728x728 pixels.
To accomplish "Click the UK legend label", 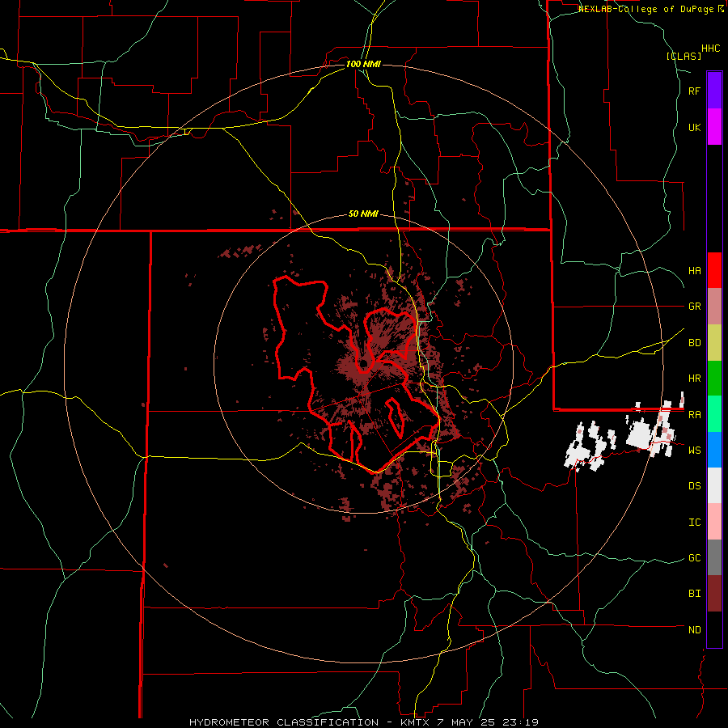I will click(x=694, y=128).
